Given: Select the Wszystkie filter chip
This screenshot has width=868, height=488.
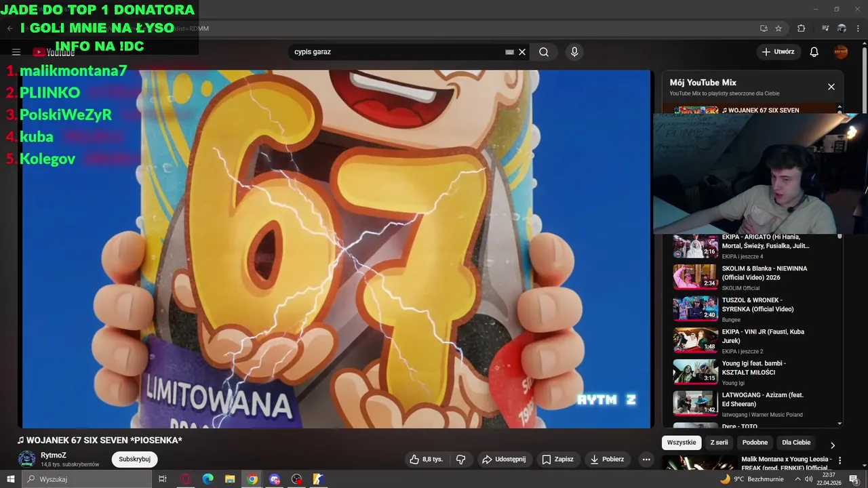Looking at the screenshot, I should pos(682,443).
